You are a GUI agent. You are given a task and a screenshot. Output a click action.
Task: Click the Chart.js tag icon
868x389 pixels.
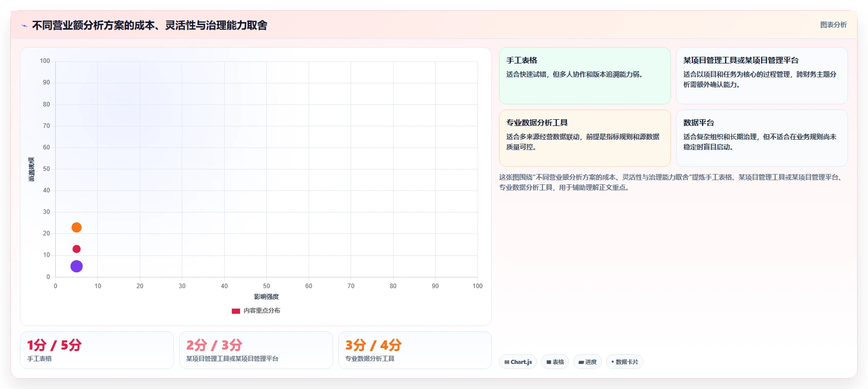click(x=507, y=362)
